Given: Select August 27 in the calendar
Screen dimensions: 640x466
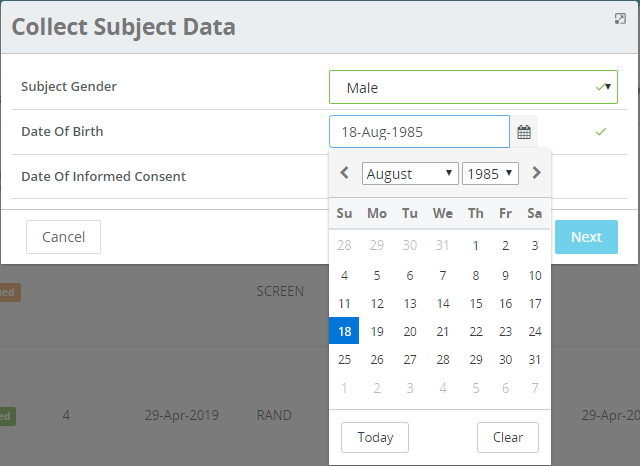Looking at the screenshot, I should pos(410,360).
